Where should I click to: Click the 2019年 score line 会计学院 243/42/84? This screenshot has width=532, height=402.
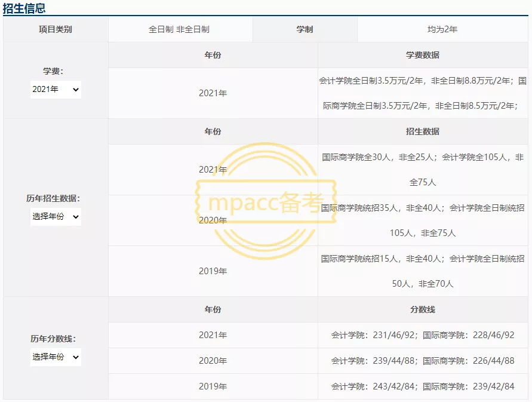pos(423,387)
